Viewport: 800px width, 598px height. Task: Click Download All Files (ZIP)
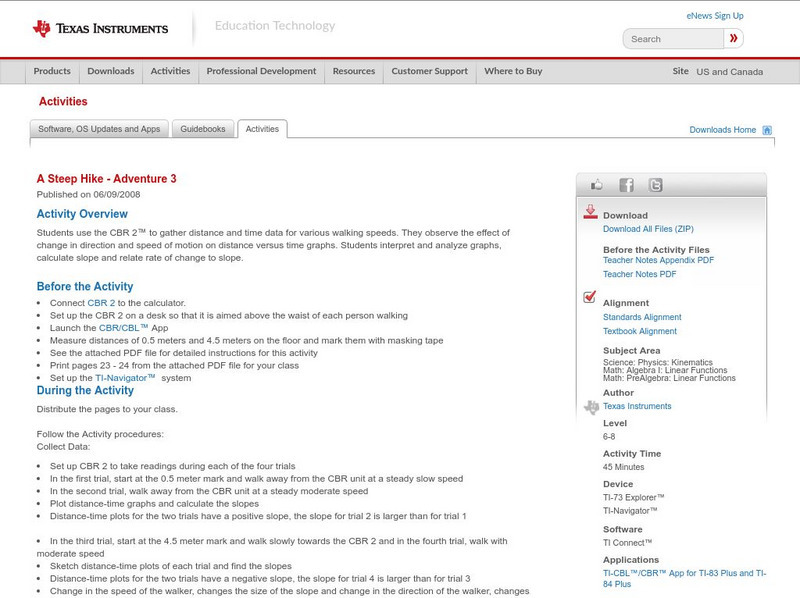pyautogui.click(x=648, y=229)
